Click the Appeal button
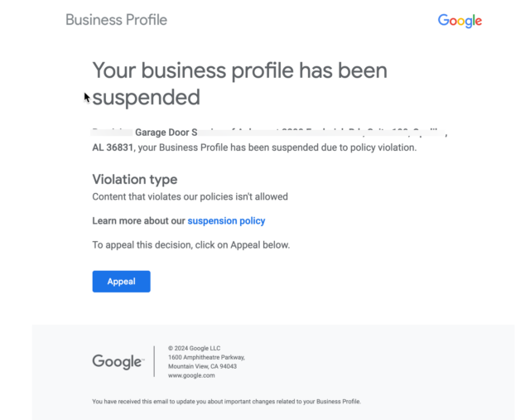530x420 pixels. [x=121, y=282]
